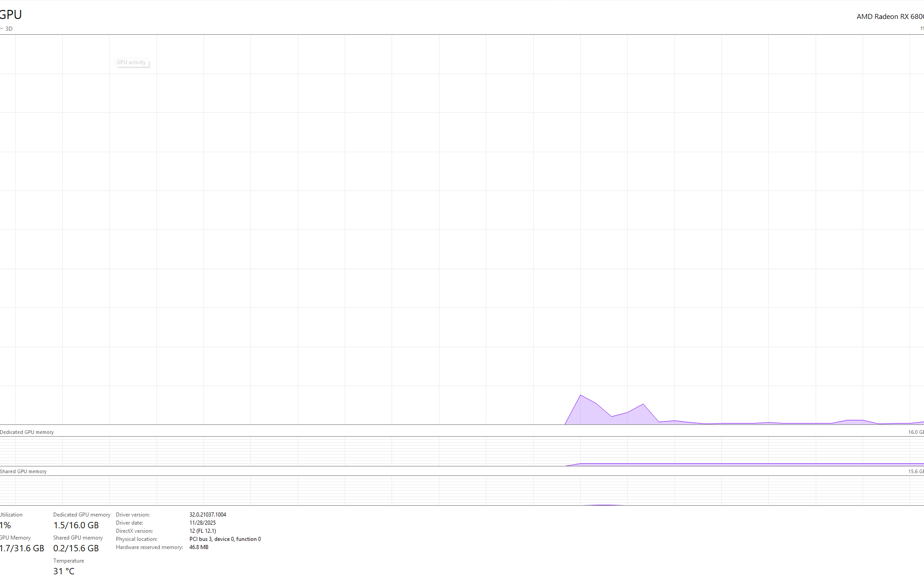Click the 46.8 MB hardware reserved memory value
This screenshot has width=924, height=582.
click(199, 547)
